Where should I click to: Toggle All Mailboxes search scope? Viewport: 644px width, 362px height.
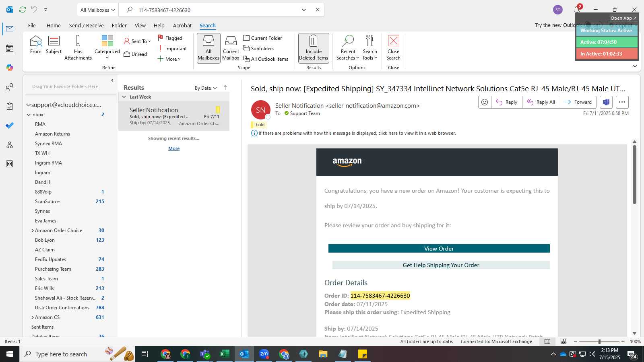coord(208,47)
